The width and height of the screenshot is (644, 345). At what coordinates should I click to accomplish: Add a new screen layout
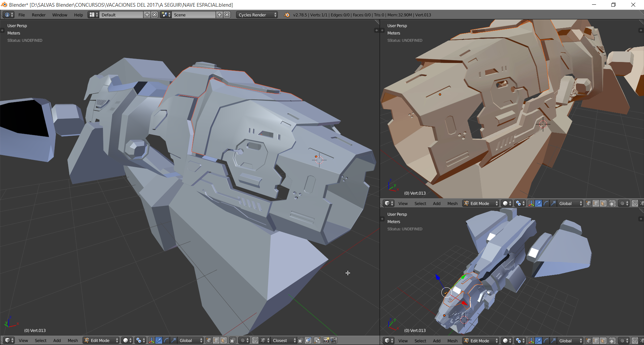147,15
